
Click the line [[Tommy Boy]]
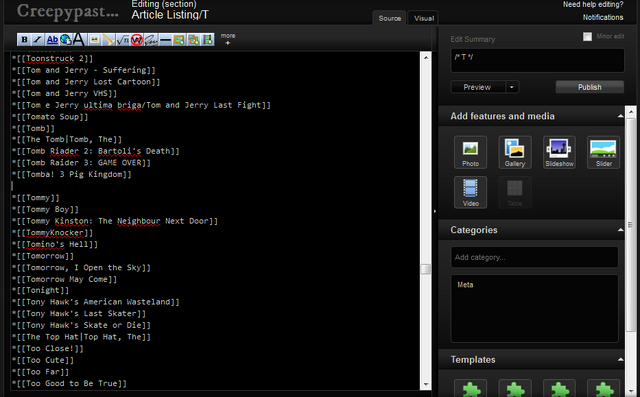point(45,209)
